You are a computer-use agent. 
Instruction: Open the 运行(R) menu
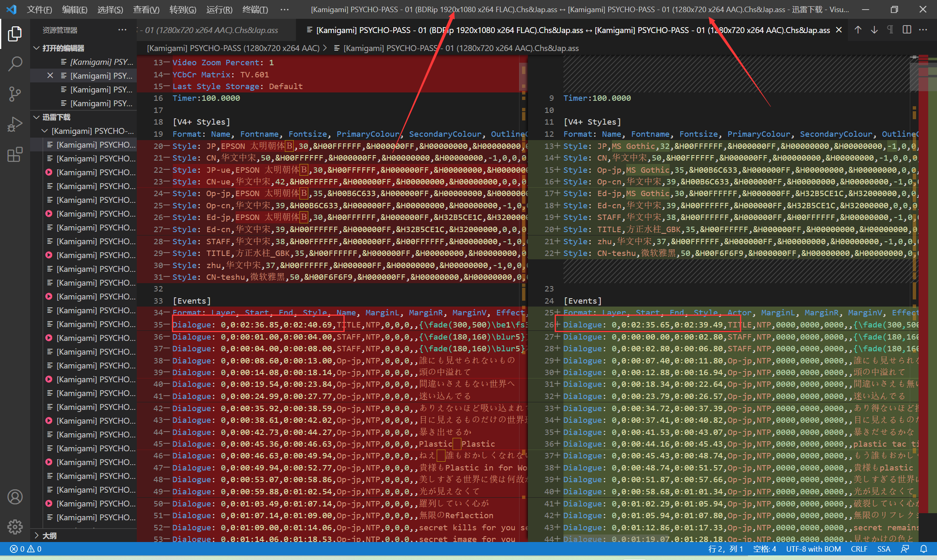pos(219,9)
